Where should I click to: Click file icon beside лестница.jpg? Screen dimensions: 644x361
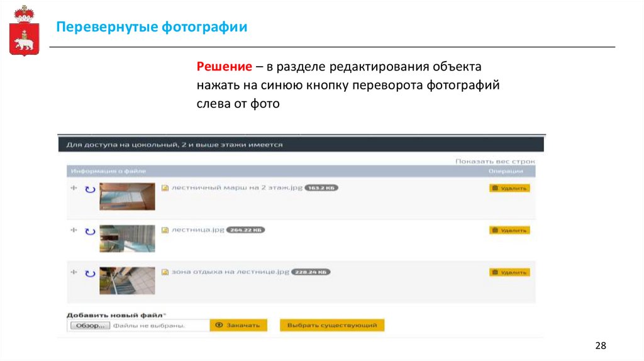click(165, 230)
